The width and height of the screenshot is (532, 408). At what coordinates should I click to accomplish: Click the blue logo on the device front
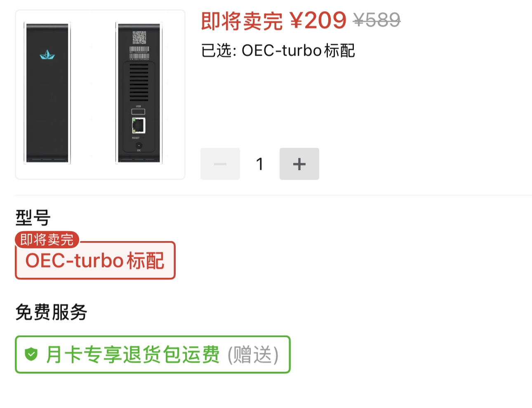point(47,55)
